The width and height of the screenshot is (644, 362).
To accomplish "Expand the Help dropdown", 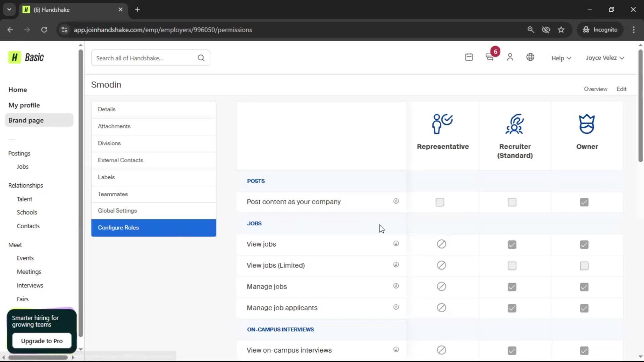I will [561, 58].
